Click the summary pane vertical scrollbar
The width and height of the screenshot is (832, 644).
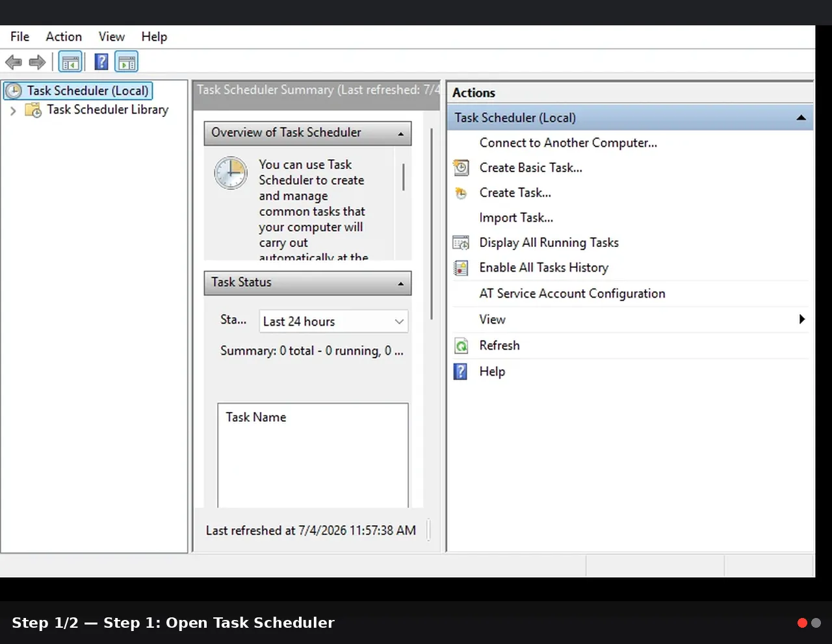(432, 224)
